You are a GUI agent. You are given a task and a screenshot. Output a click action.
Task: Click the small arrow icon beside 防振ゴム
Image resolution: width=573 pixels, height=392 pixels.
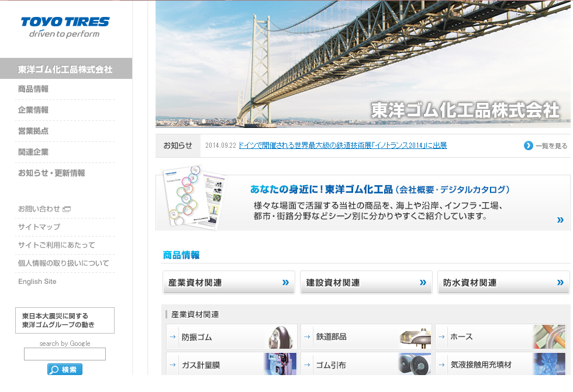point(173,337)
